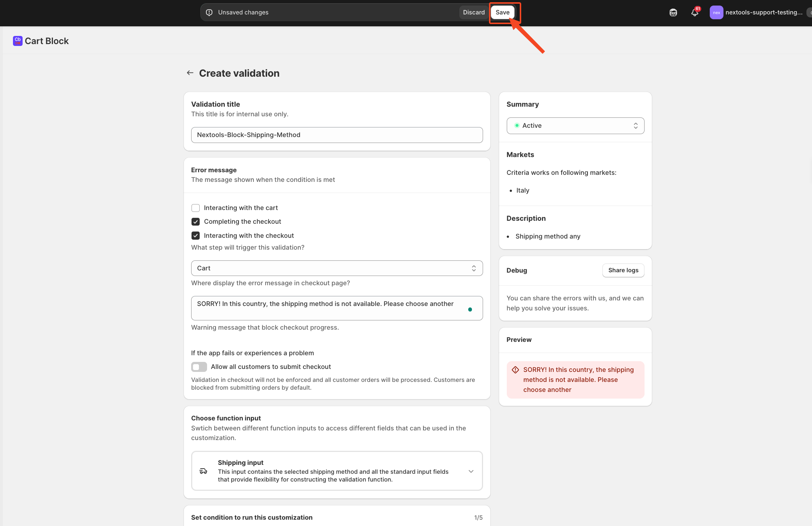The width and height of the screenshot is (812, 526).
Task: Click the shipping truck icon in Shipping input
Action: (x=203, y=471)
